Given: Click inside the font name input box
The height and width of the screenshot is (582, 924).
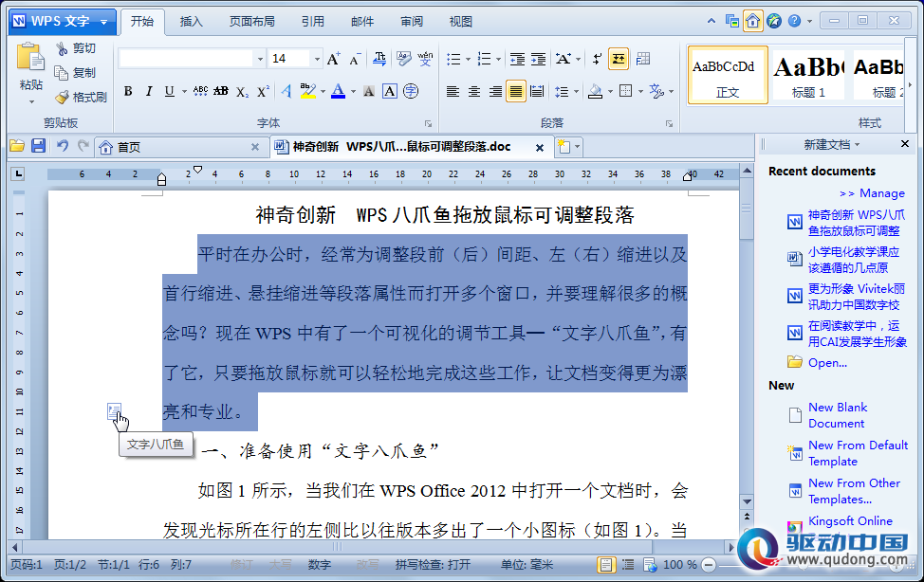Looking at the screenshot, I should [186, 59].
